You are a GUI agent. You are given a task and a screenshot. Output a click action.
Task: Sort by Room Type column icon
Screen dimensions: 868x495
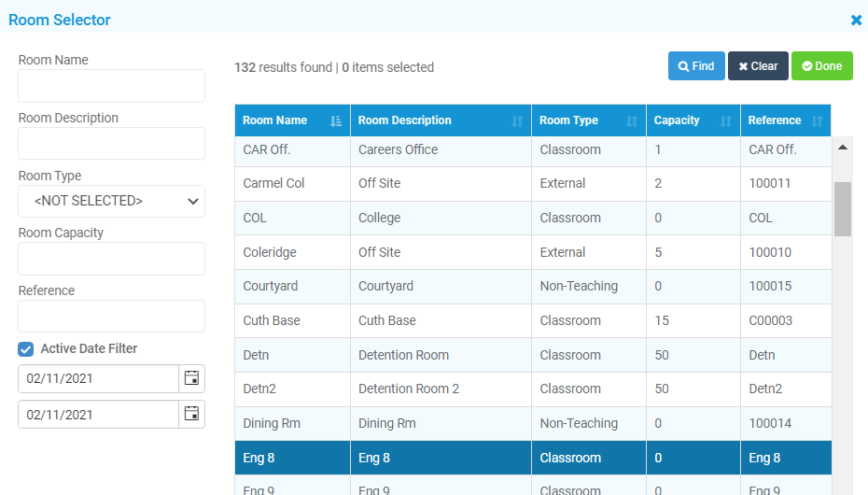632,120
